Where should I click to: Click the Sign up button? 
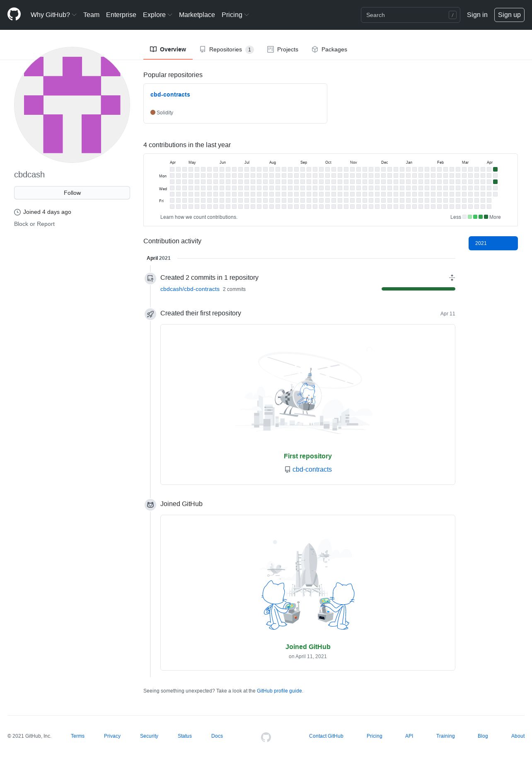tap(509, 15)
